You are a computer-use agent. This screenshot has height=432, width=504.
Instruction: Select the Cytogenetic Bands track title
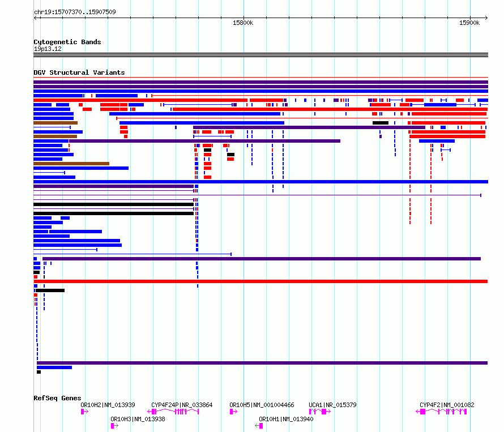(x=67, y=42)
